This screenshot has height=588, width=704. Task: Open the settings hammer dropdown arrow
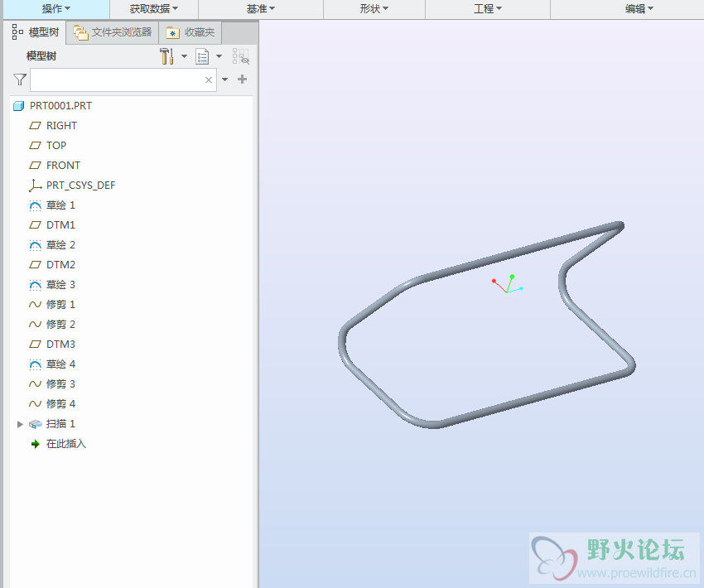184,56
